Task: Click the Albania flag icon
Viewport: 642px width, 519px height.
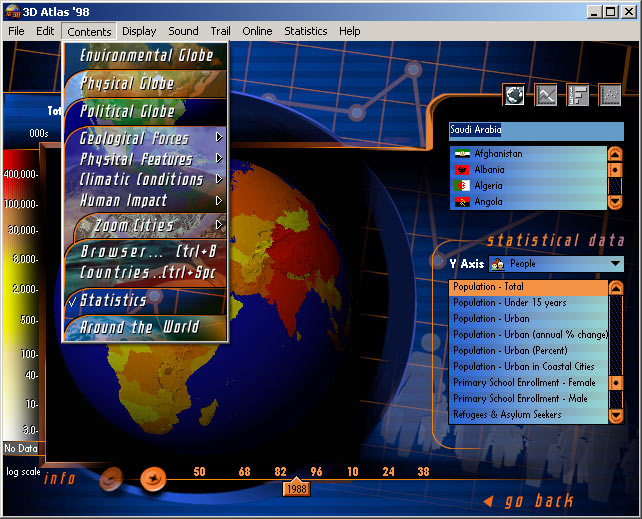Action: 462,170
